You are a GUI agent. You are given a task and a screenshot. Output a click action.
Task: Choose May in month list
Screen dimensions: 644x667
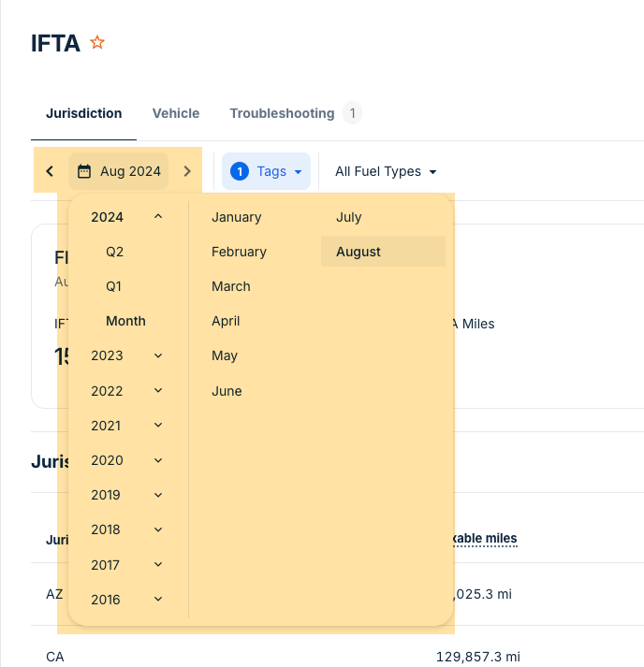pyautogui.click(x=225, y=355)
